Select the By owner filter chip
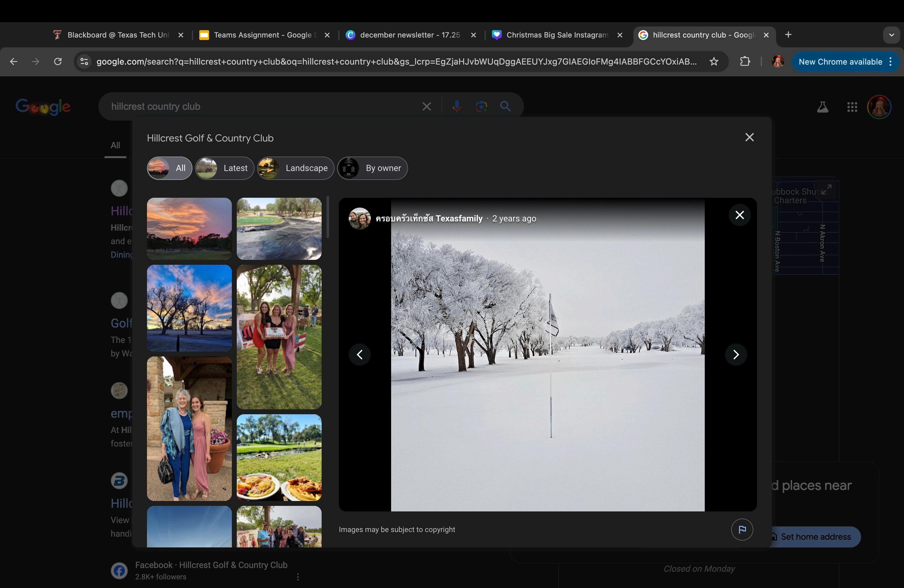The width and height of the screenshot is (904, 588). [x=372, y=168]
